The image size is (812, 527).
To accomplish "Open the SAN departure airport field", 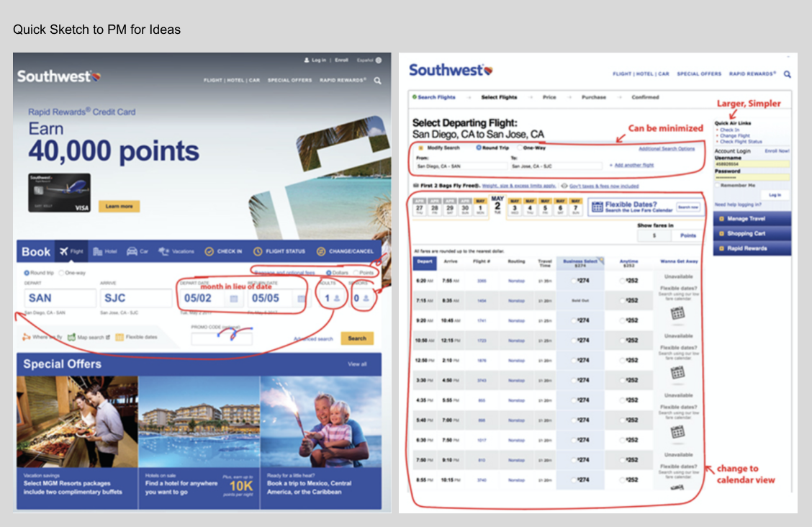I will pyautogui.click(x=60, y=298).
